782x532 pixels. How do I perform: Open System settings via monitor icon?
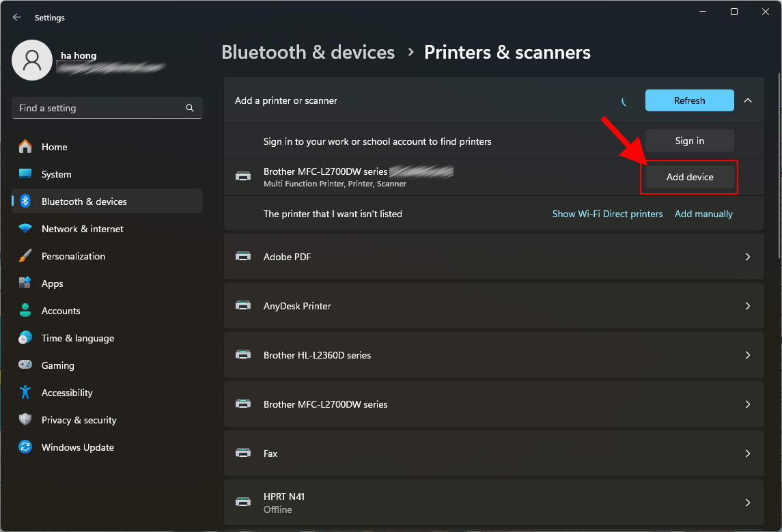[x=25, y=174]
